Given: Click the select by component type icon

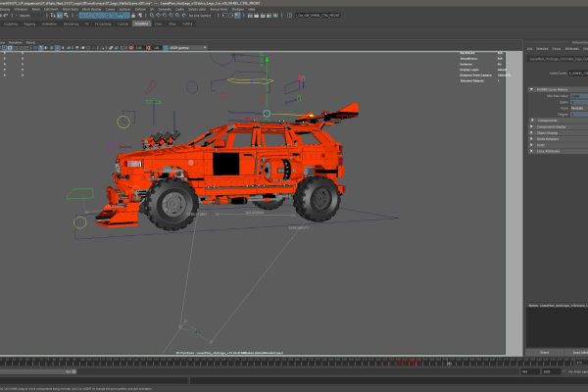Looking at the screenshot, I should click(x=66, y=16).
